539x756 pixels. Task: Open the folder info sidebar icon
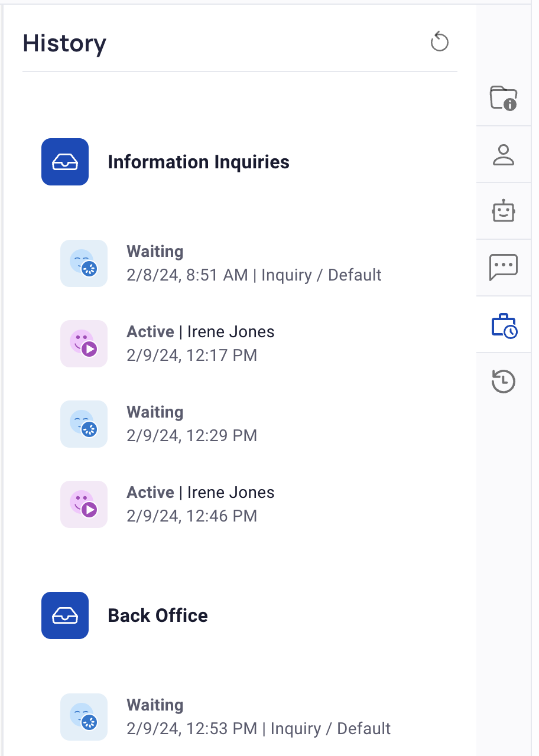504,97
